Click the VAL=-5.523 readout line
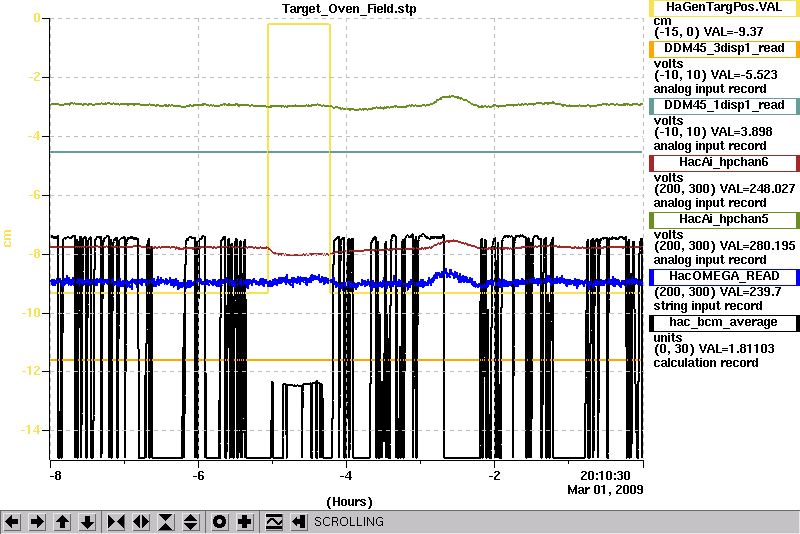The height and width of the screenshot is (534, 800). (715, 75)
